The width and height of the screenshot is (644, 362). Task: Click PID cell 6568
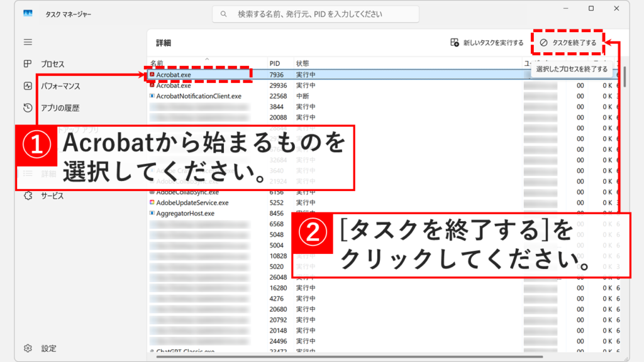(277, 224)
